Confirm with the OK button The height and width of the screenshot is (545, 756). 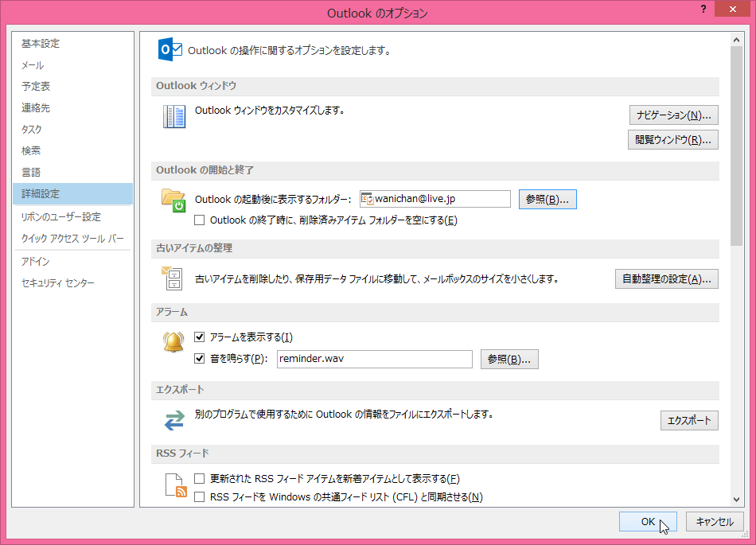(648, 521)
